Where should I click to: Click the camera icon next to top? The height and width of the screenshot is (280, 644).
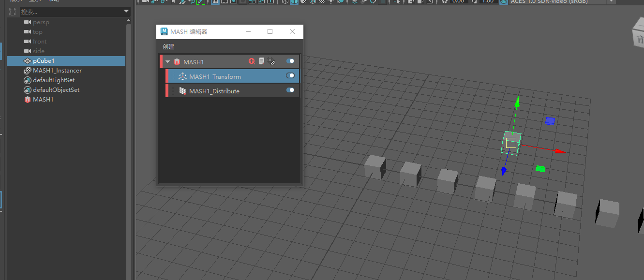28,32
